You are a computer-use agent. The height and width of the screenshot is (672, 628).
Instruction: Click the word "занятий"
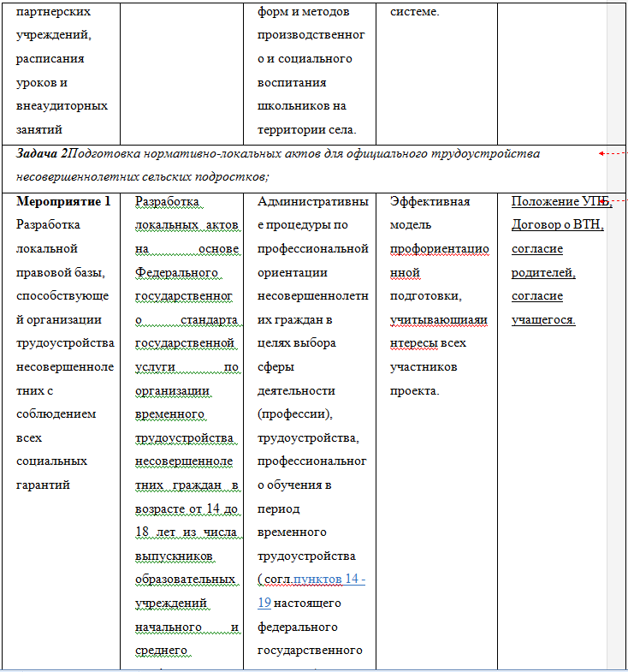[39, 129]
